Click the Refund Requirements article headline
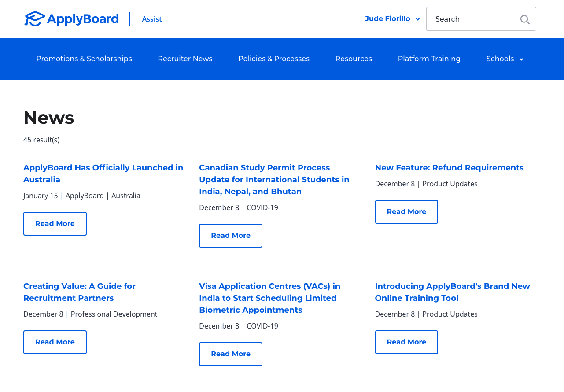564x392 pixels. [x=449, y=168]
